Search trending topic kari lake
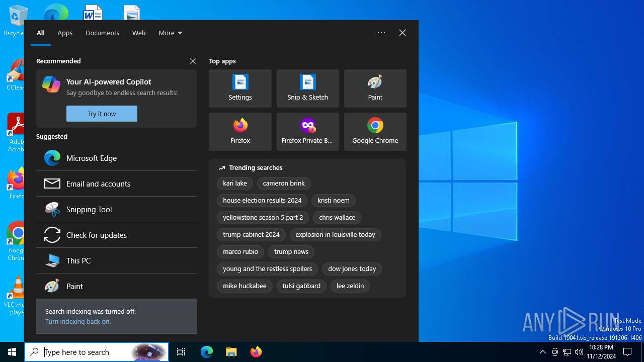Screen dimensions: 644x362 point(235,184)
